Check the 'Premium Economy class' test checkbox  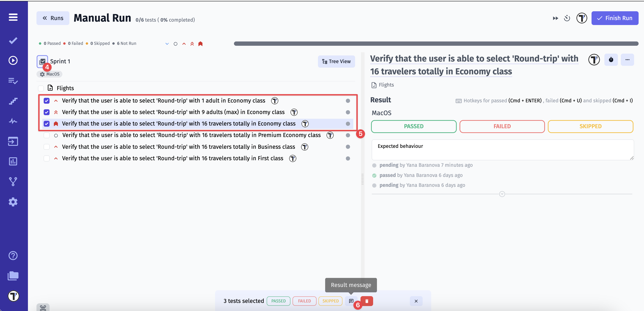pos(47,135)
